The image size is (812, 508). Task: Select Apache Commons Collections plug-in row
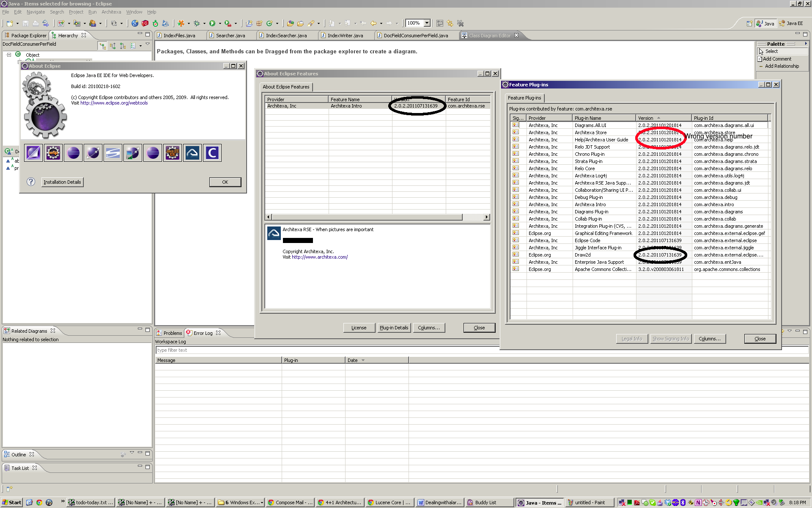click(639, 269)
